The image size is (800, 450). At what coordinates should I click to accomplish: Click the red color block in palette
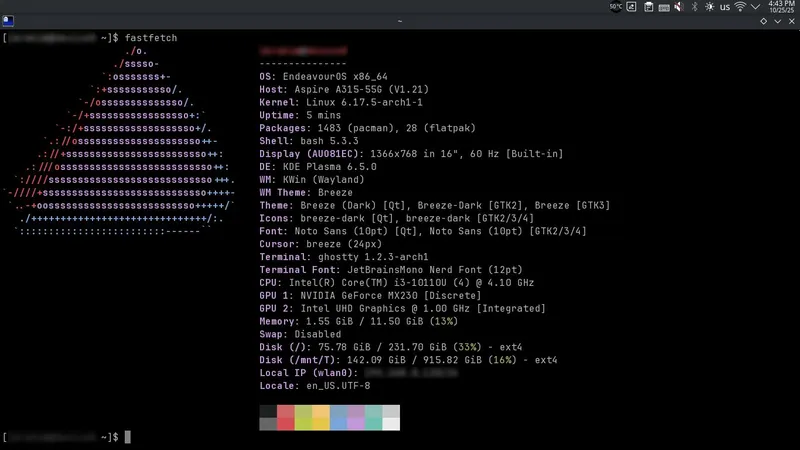click(286, 412)
